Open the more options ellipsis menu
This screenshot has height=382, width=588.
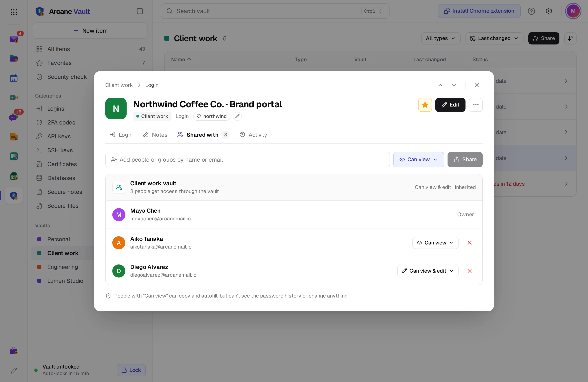pos(476,105)
